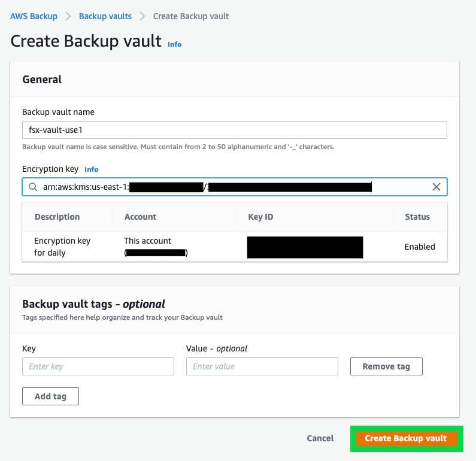The height and width of the screenshot is (461, 476).
Task: Click the Account column header
Action: pyautogui.click(x=140, y=217)
